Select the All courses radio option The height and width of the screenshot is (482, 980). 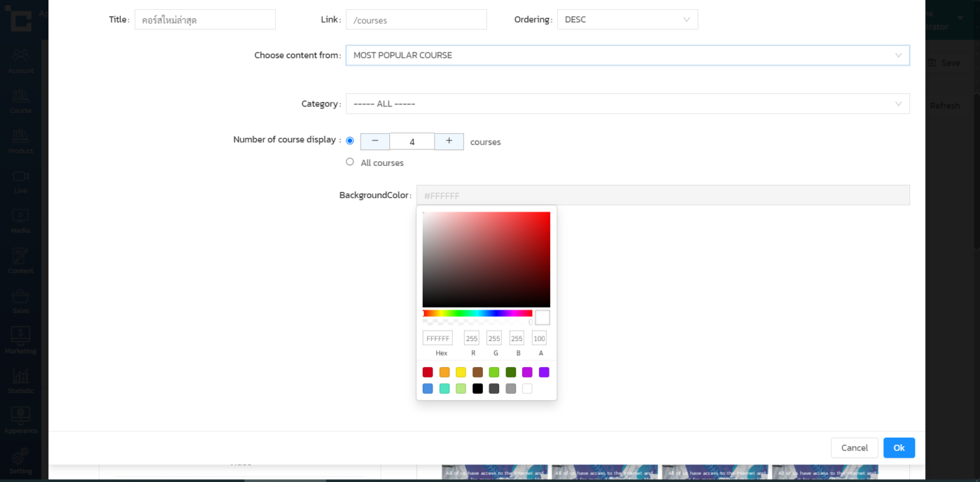tap(350, 162)
